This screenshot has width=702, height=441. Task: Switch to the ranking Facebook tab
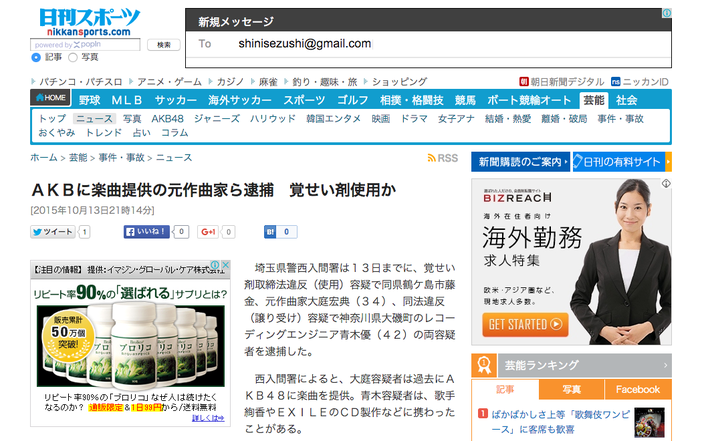click(x=638, y=390)
